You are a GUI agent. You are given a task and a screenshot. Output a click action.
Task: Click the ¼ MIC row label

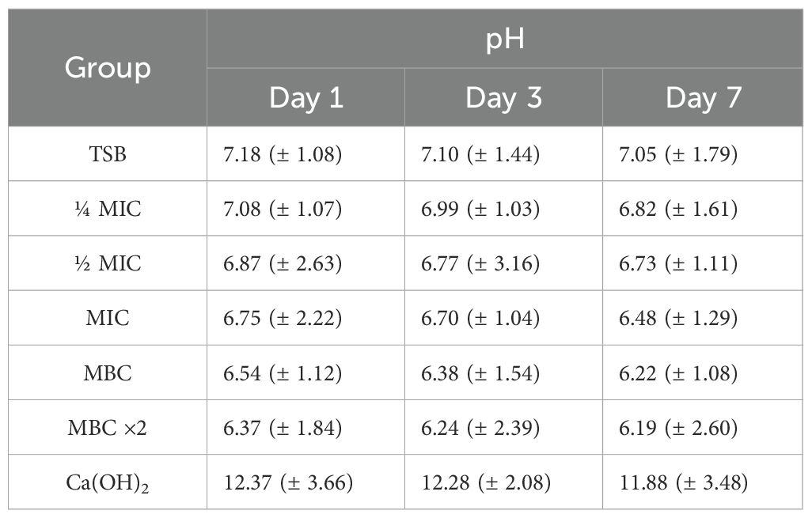coord(108,209)
